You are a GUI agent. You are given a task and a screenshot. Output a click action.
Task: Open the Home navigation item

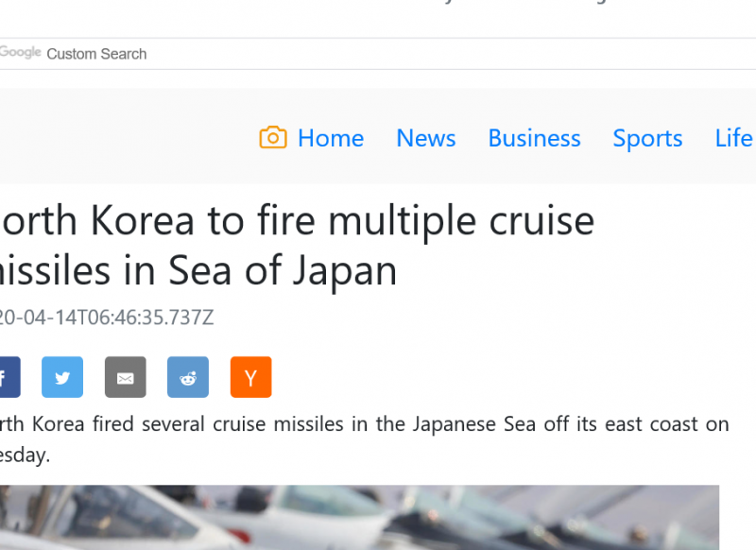tap(330, 138)
